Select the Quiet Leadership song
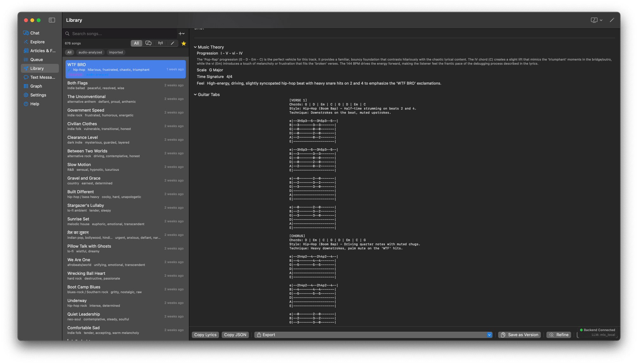The width and height of the screenshot is (638, 364). (x=125, y=317)
